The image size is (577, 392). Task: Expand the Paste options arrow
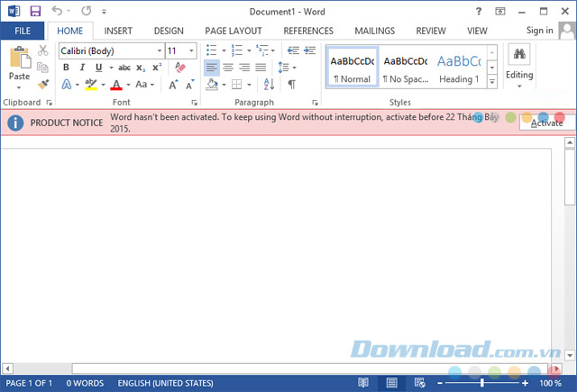pos(19,87)
